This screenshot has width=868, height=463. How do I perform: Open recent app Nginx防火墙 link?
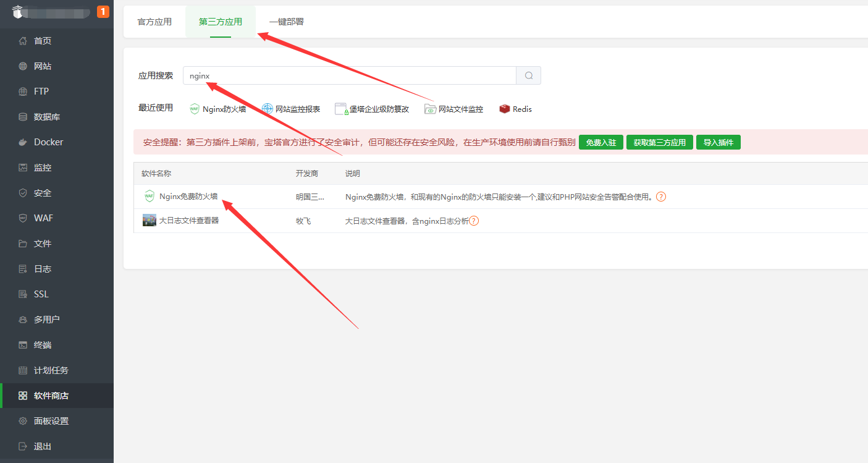click(224, 109)
